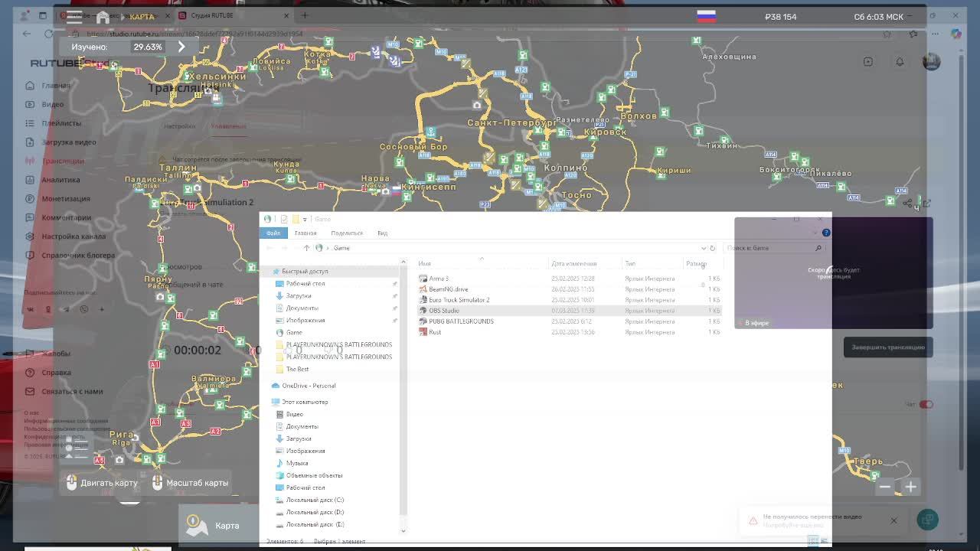980x551 pixels.
Task: Expand the Explorer address history dropdown
Action: pos(703,248)
